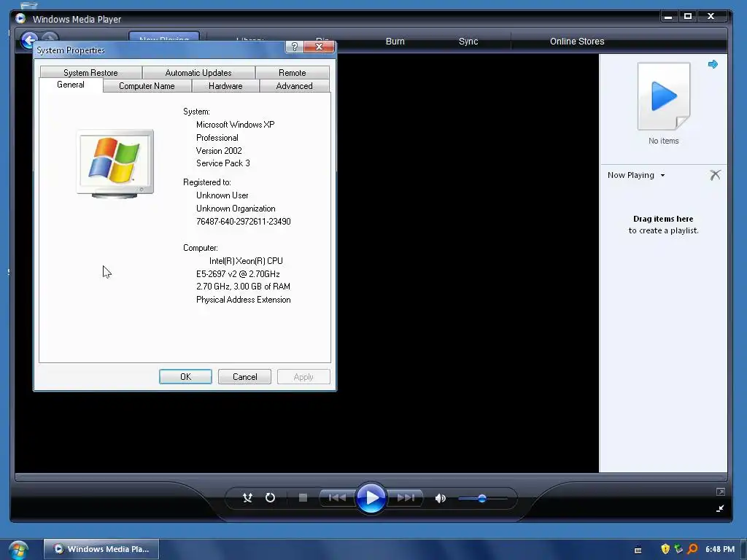Click the Safely Remove Hardware tray icon

678,549
